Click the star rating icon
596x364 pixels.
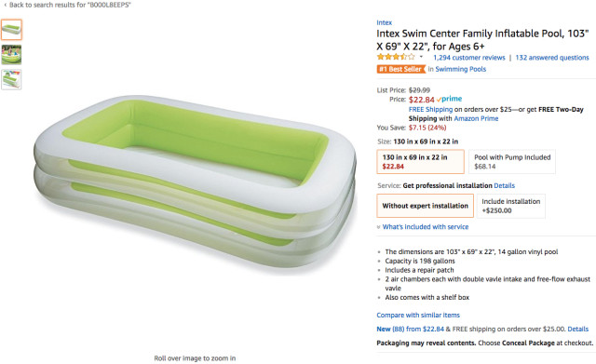pos(396,58)
